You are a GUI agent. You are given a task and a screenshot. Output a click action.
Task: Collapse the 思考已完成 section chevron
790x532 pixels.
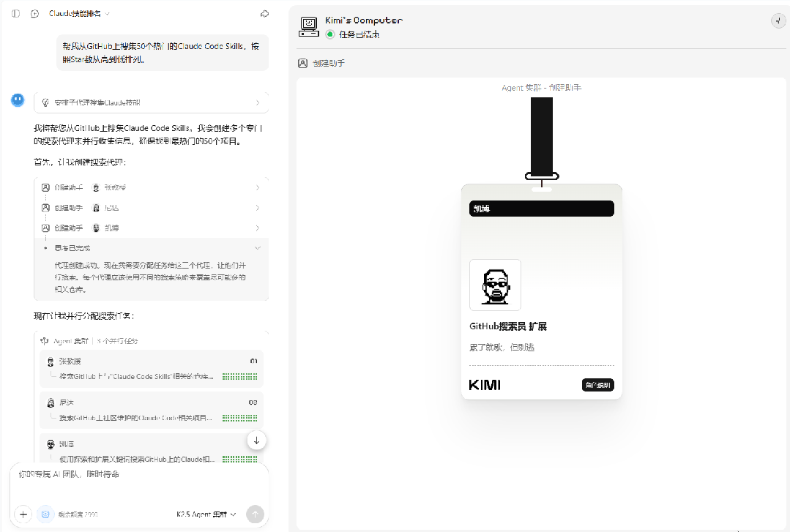[x=258, y=248]
